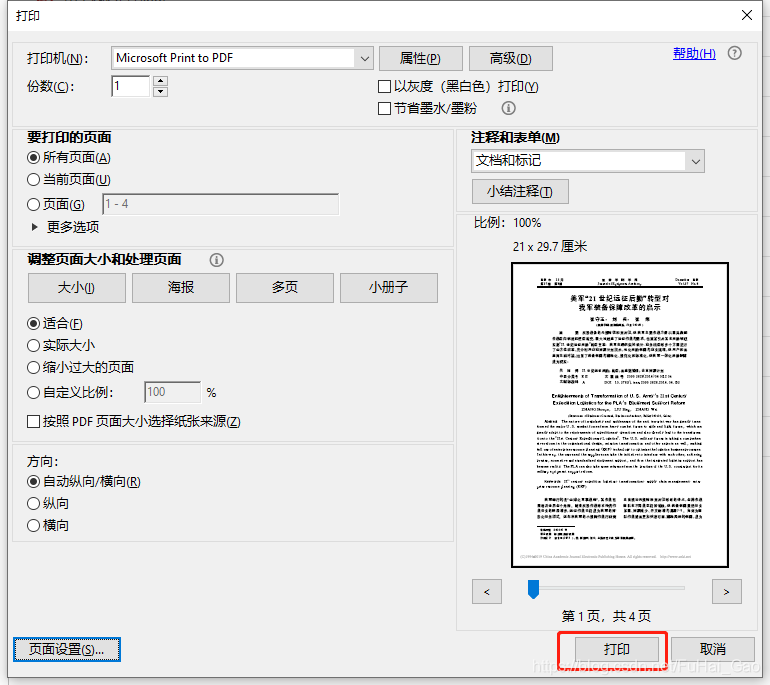Viewport: 770px width, 685px height.
Task: Expand 更多选项 more options
Action: click(x=66, y=227)
